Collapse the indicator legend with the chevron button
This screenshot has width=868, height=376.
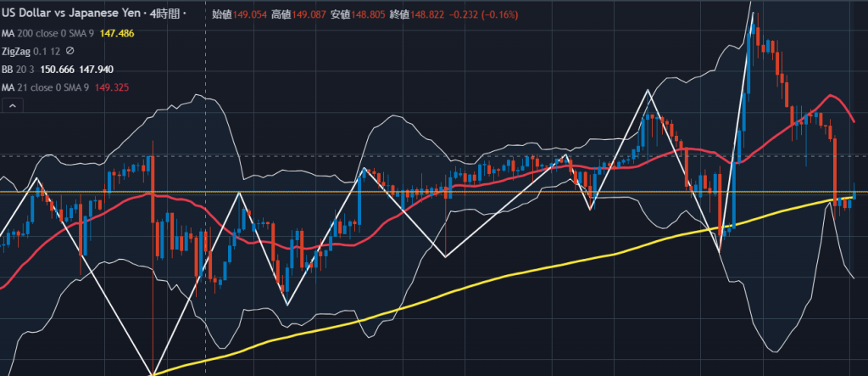pyautogui.click(x=13, y=105)
